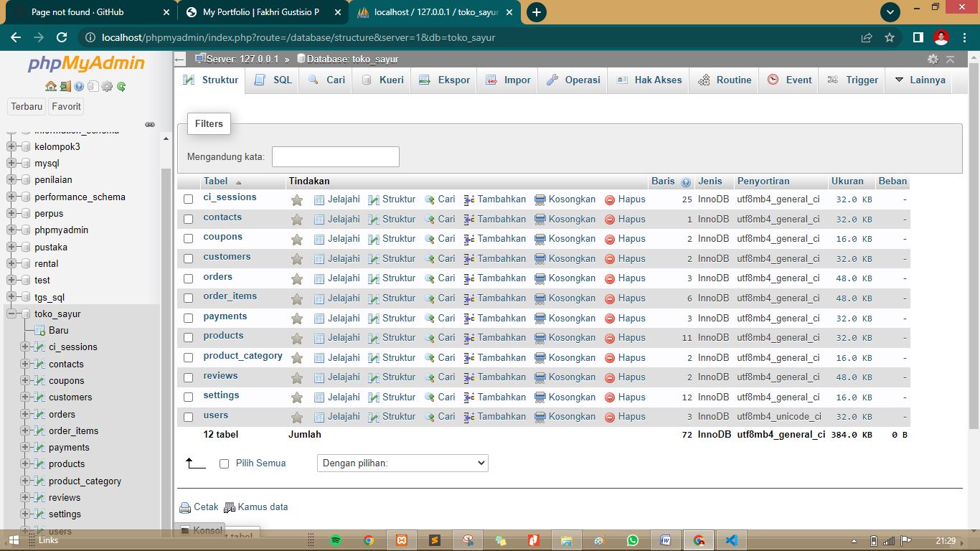Expand the kelompok3 database tree node
980x551 pixels.
pos(11,146)
